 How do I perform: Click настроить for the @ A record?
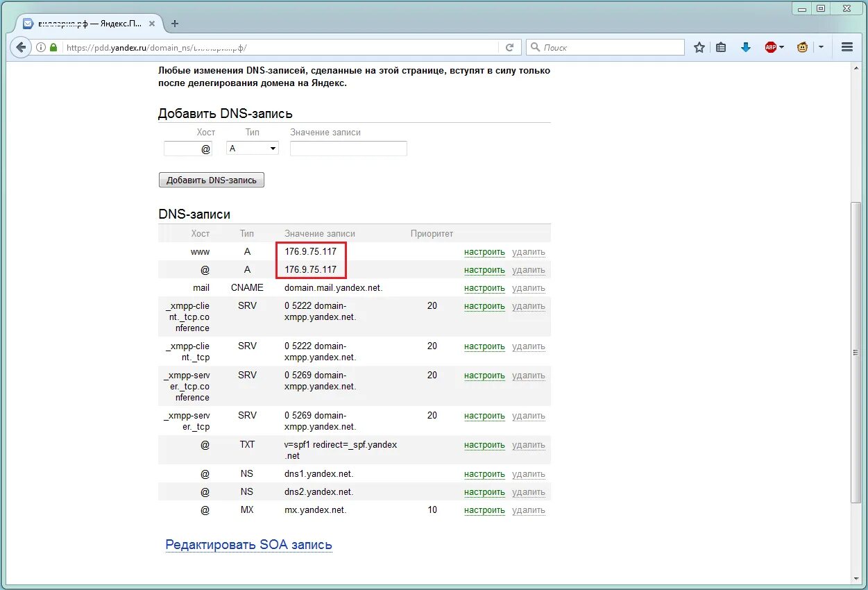click(484, 270)
